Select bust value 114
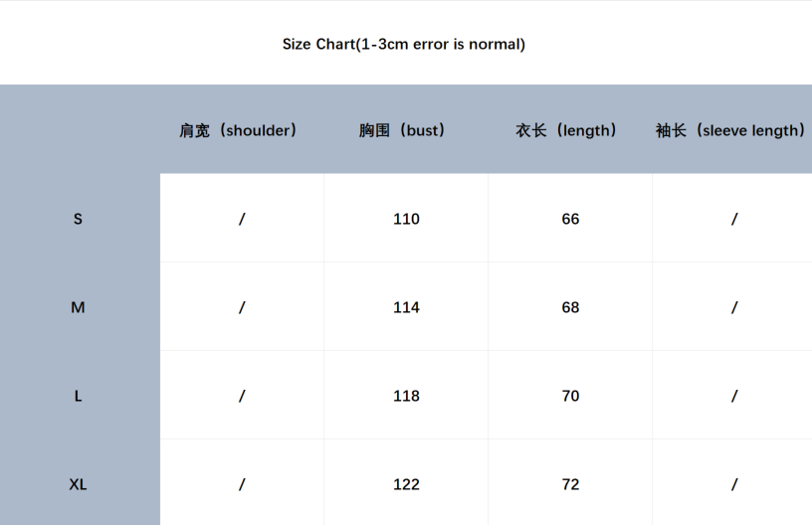 coord(406,307)
